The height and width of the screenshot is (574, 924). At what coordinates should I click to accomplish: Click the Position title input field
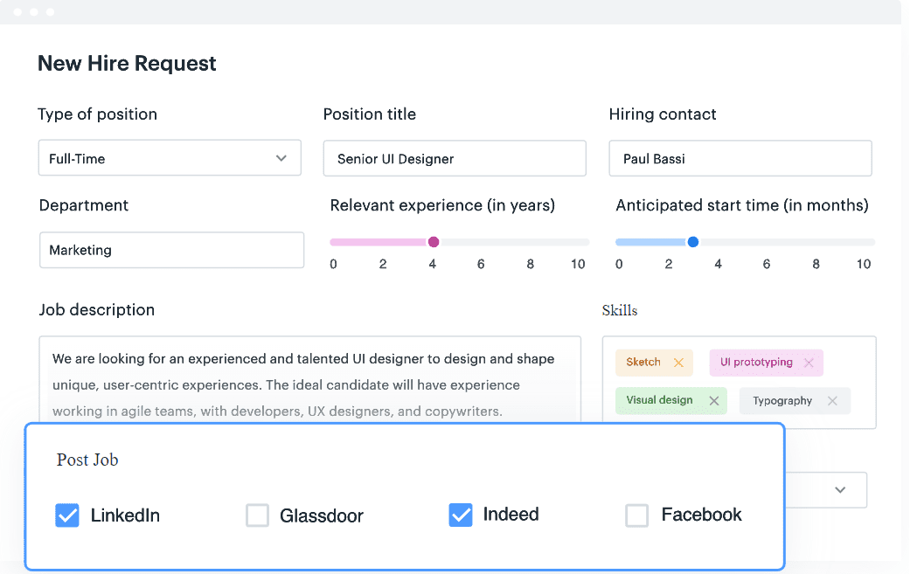click(x=455, y=159)
